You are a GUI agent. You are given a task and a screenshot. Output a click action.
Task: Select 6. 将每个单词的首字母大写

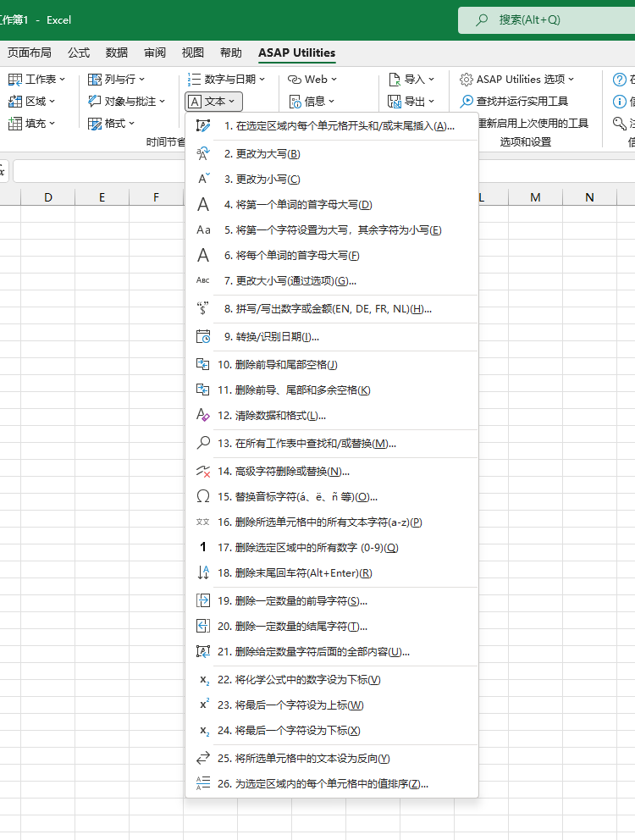pyautogui.click(x=332, y=255)
